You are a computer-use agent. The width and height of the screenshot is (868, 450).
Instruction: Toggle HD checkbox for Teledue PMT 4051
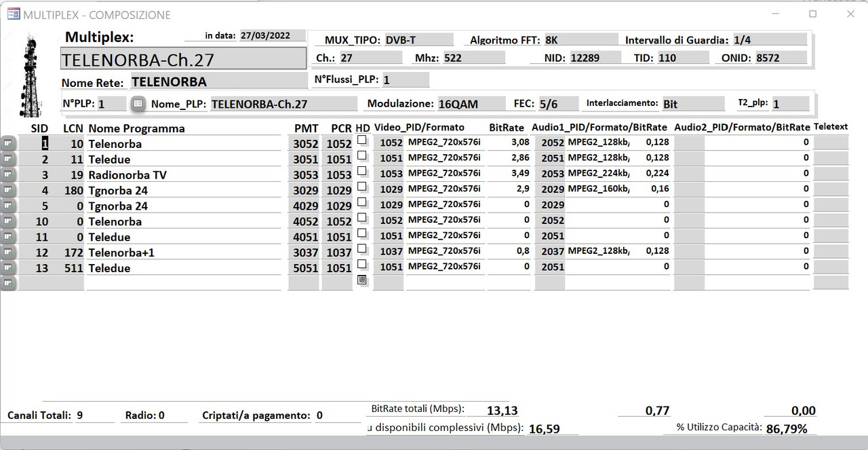pyautogui.click(x=362, y=233)
